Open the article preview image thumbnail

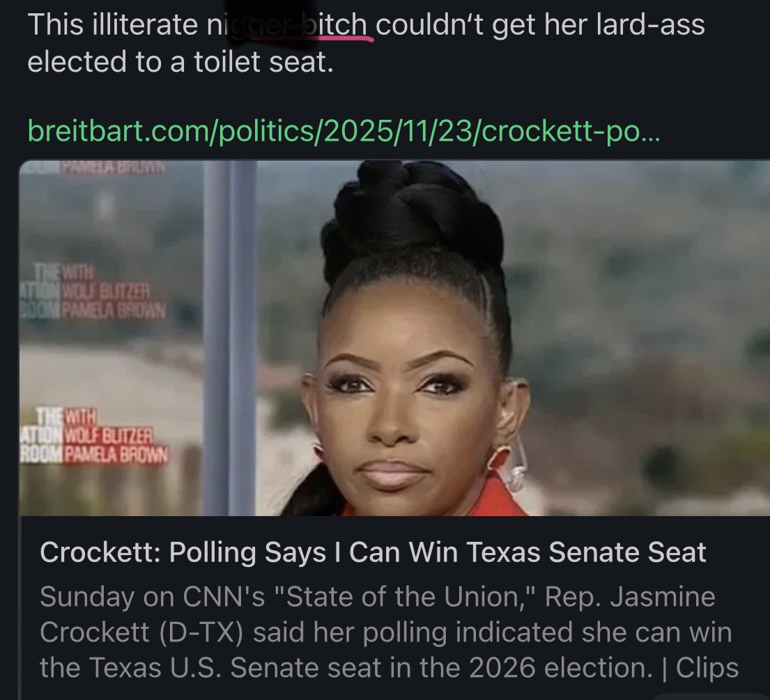pos(394,338)
